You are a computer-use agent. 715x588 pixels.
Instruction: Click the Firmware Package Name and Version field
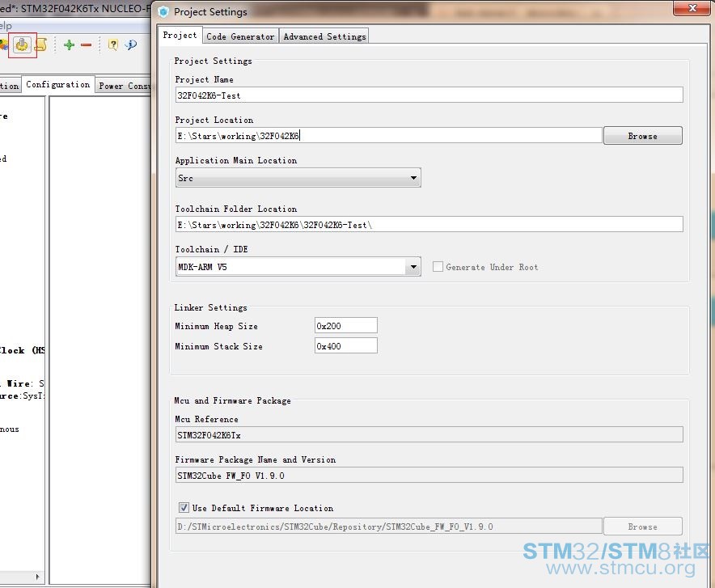coord(429,476)
